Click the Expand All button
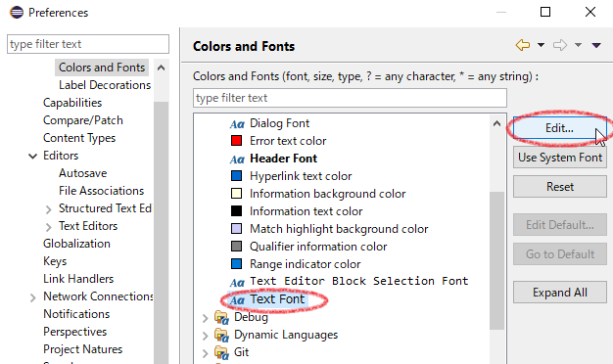This screenshot has width=613, height=364. [x=560, y=293]
